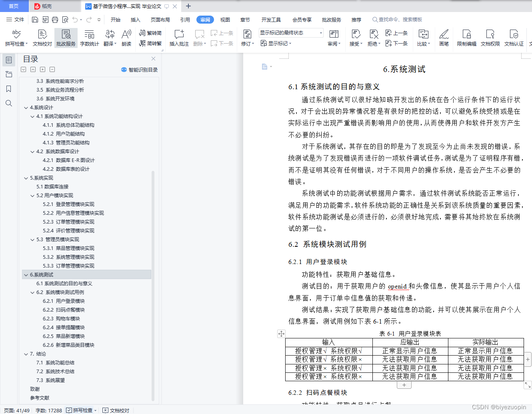This screenshot has height=414, width=532.
Task: Switch to the 页面布局 ribbon tab
Action: pos(160,20)
